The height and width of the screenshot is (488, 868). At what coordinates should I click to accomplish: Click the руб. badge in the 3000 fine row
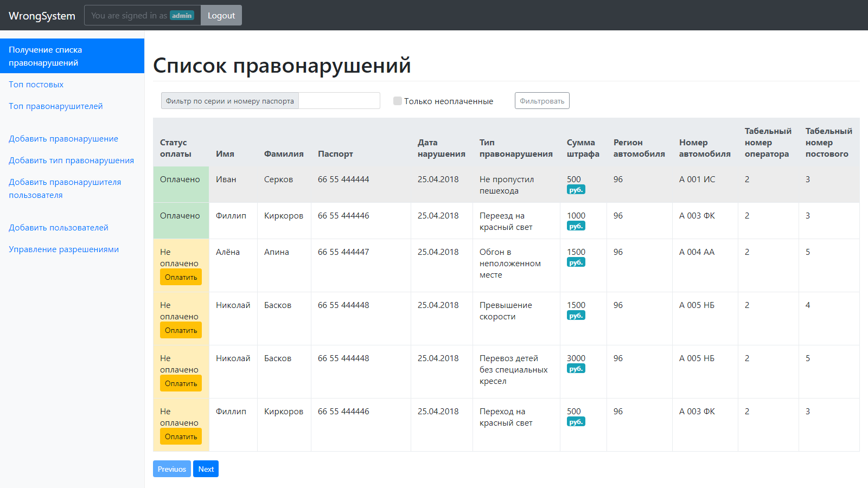576,368
